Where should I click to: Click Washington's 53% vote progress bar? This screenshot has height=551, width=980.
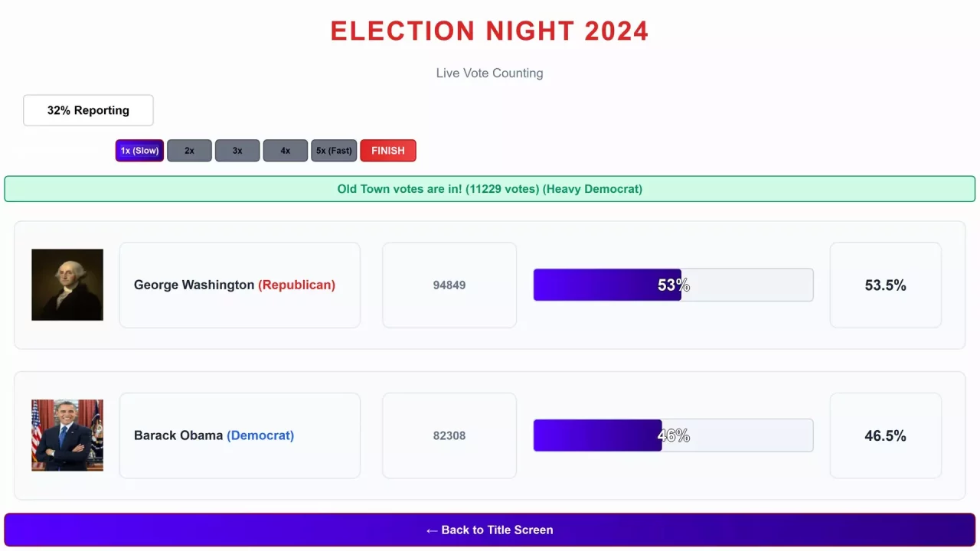click(673, 285)
